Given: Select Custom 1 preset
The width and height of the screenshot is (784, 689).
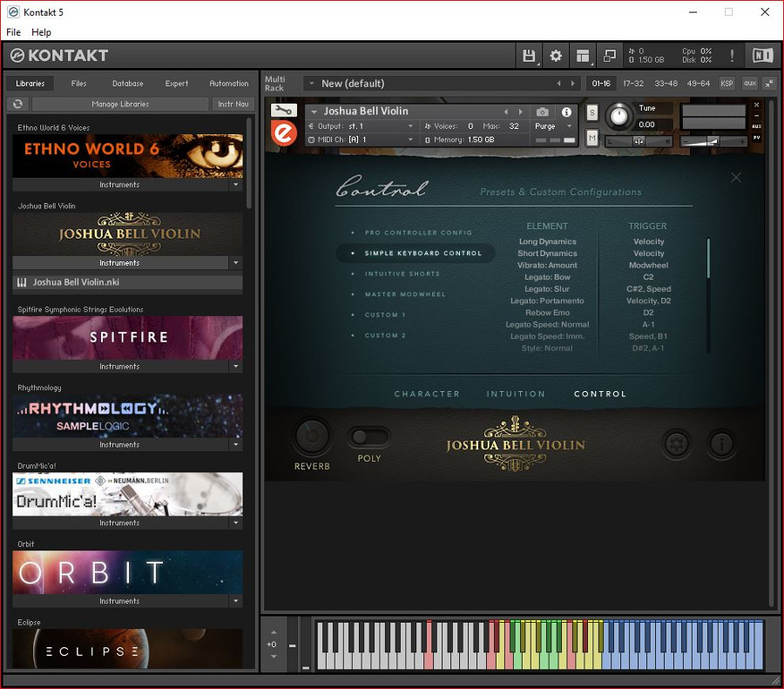Looking at the screenshot, I should 385,314.
